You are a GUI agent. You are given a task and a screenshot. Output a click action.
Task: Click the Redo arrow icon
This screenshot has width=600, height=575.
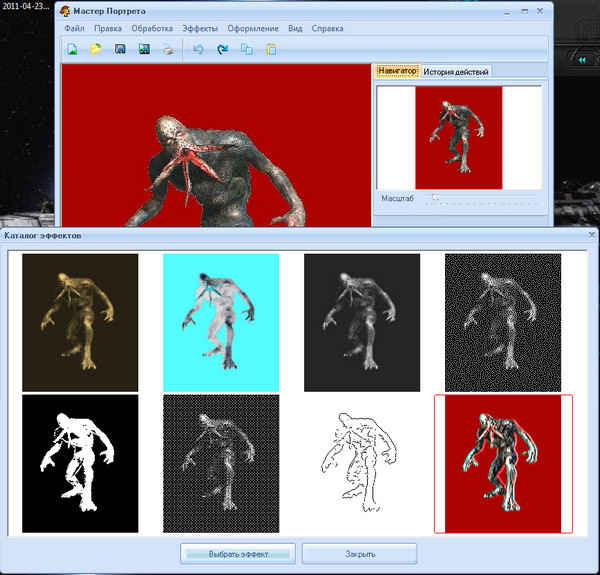pos(222,49)
